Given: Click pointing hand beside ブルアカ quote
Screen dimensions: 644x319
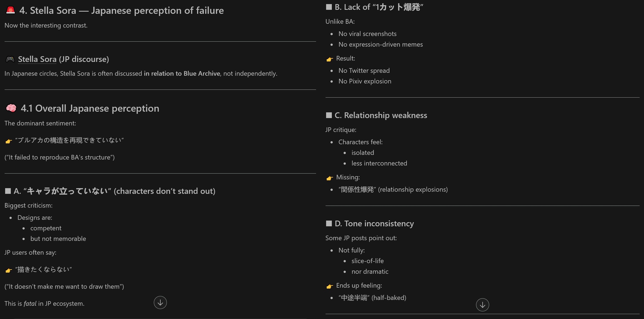Looking at the screenshot, I should pos(9,141).
